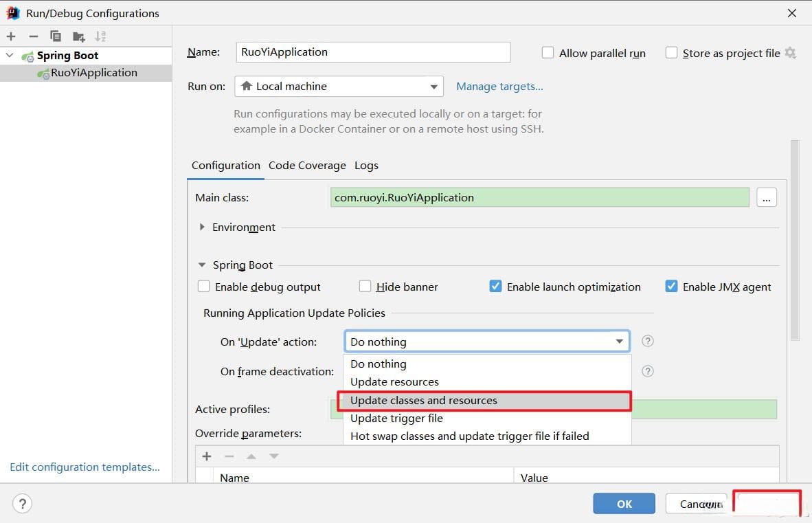Open the Code Coverage tab
This screenshot has height=523, width=812.
[x=307, y=166]
